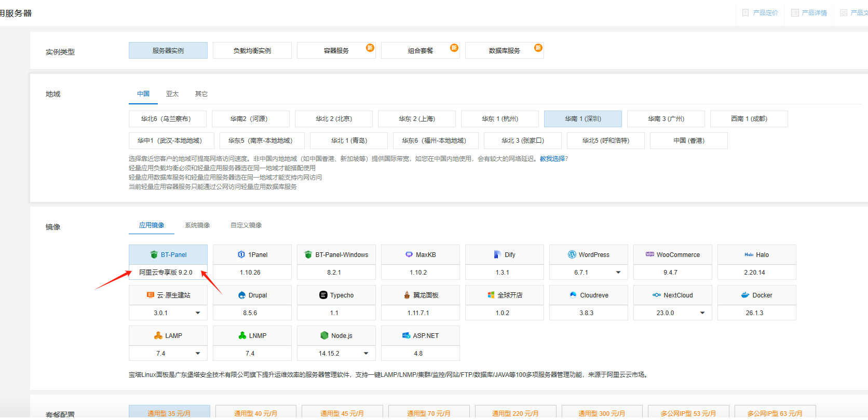Switch to 其它 region tab
868x420 pixels.
201,94
